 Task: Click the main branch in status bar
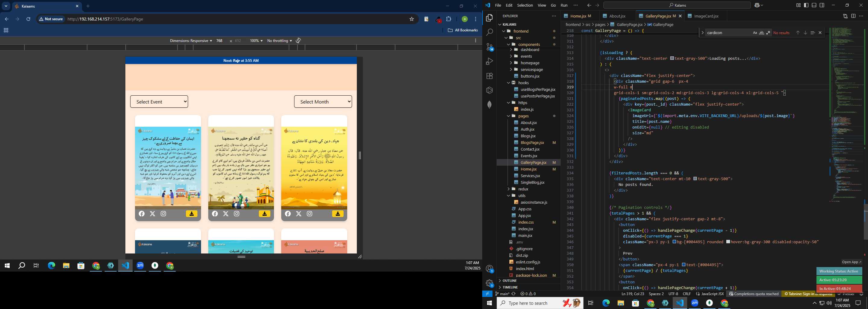click(502, 294)
